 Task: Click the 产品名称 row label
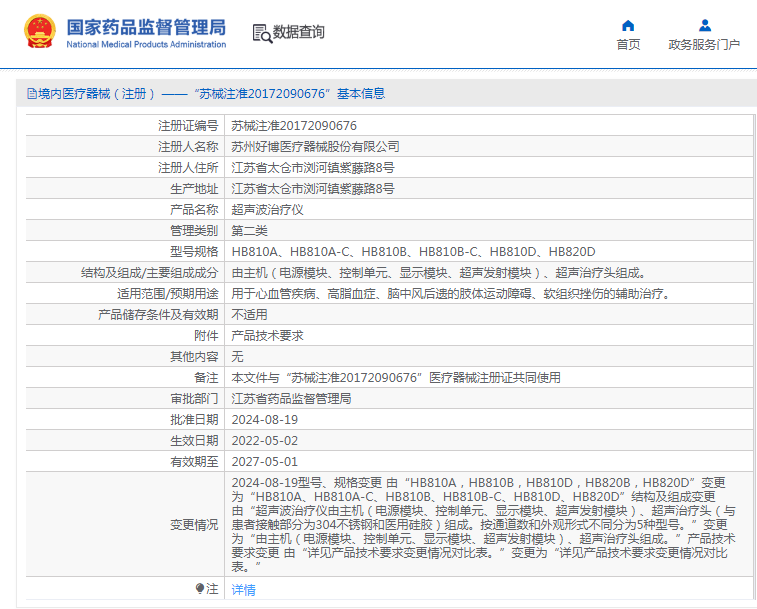click(194, 210)
